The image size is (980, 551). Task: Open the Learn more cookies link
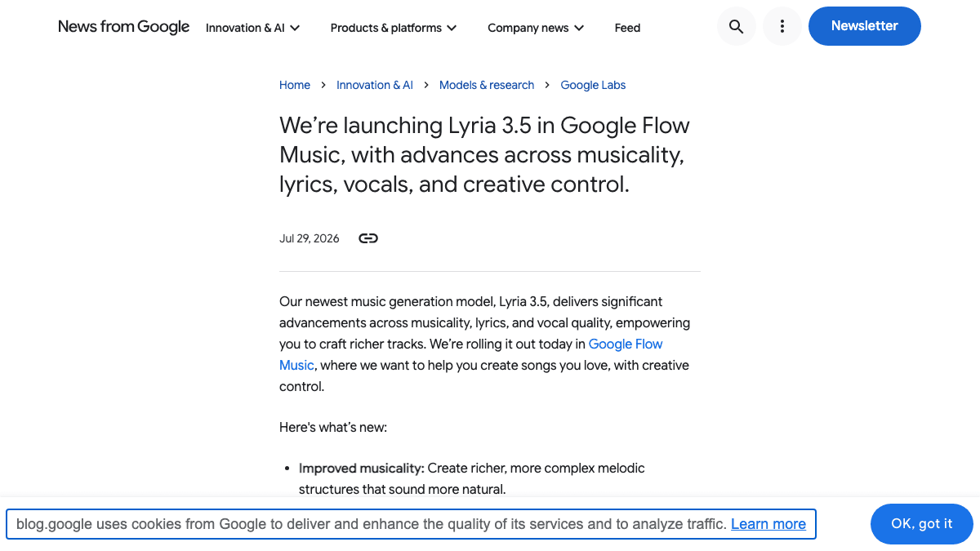(x=768, y=524)
